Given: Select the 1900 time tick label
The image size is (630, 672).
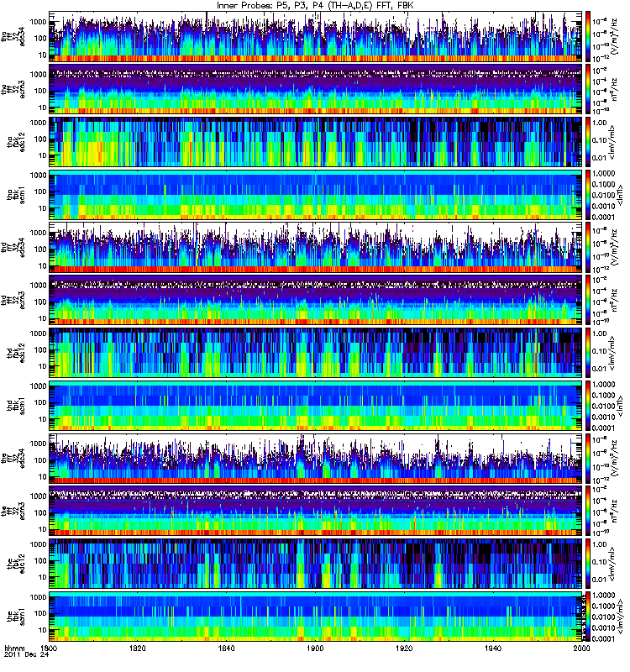Looking at the screenshot, I should click(x=316, y=648).
